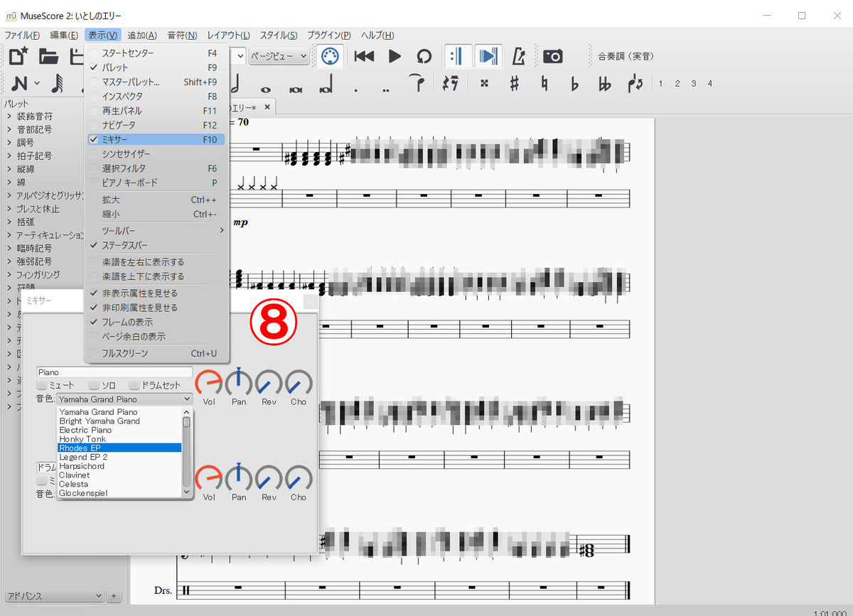Open the Piano 音色 Yamaha Grand Piano dropdown
The height and width of the screenshot is (616, 853).
coord(124,399)
